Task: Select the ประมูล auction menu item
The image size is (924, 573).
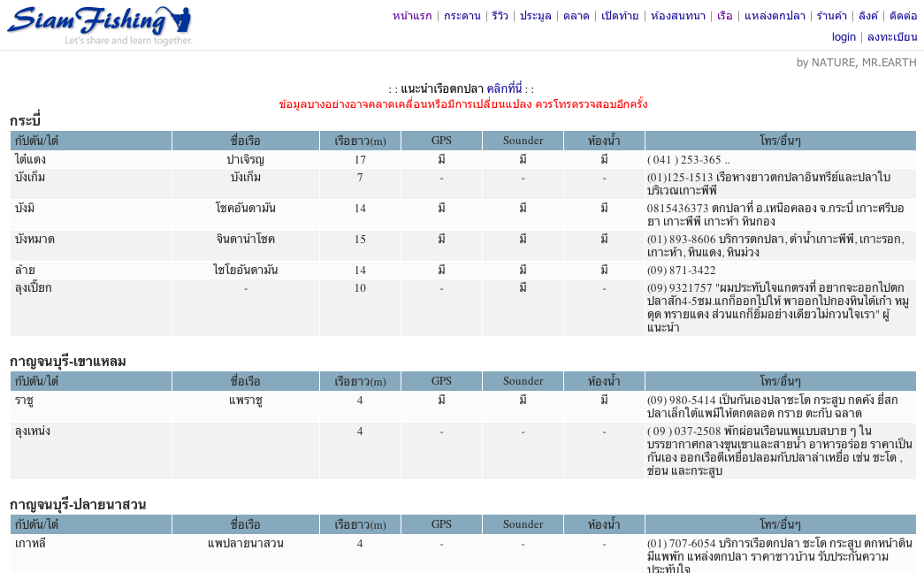Action: (535, 16)
